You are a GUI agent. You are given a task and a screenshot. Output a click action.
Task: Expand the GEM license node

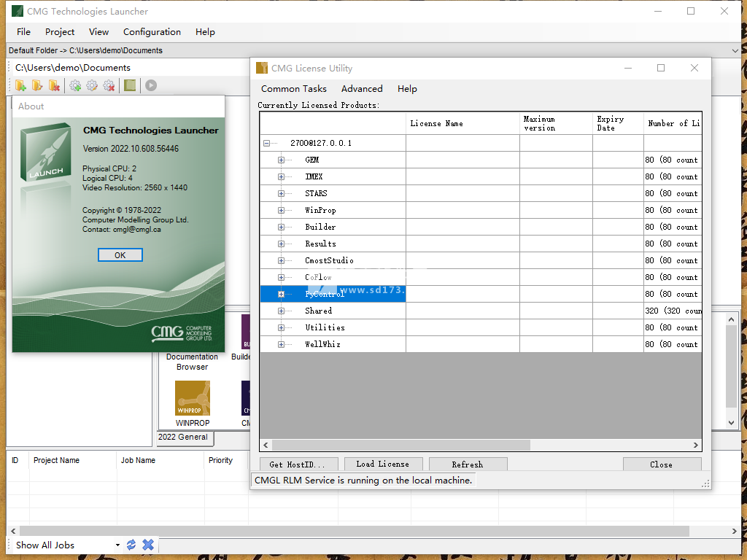[x=281, y=160]
